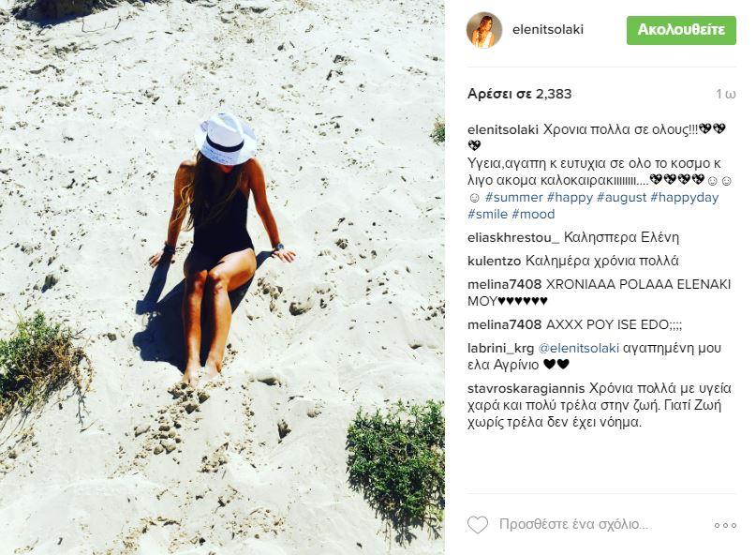756x555 pixels.
Task: Click the Προσθέστε ένα σχόλιο comment field
Action: pyautogui.click(x=573, y=525)
